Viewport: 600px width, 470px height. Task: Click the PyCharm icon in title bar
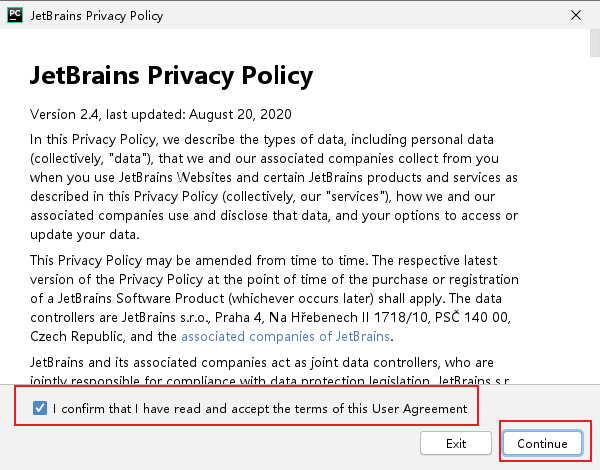(14, 16)
